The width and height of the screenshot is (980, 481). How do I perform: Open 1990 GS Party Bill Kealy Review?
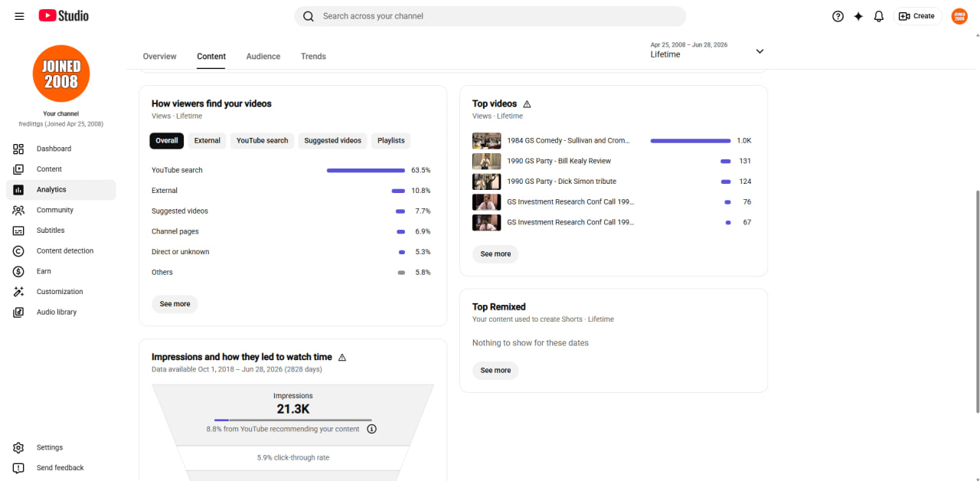click(x=559, y=161)
